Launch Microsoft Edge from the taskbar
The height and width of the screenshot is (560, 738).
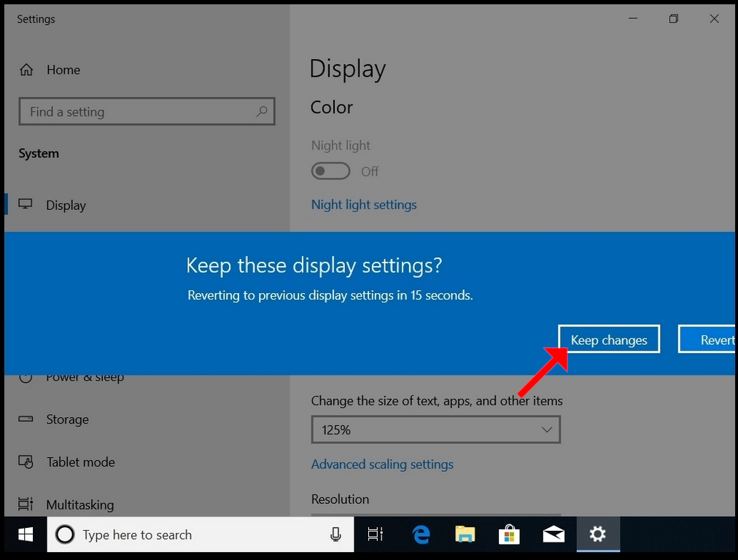click(x=421, y=534)
